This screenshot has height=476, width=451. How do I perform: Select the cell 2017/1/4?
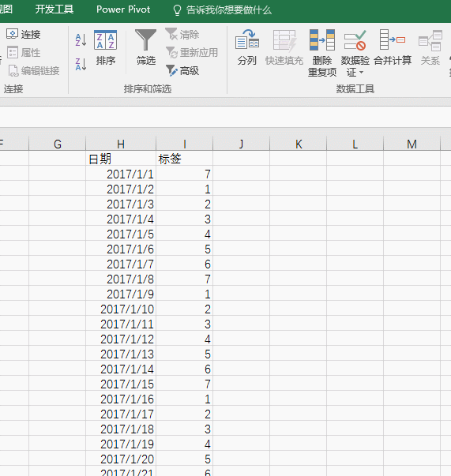coord(121,219)
